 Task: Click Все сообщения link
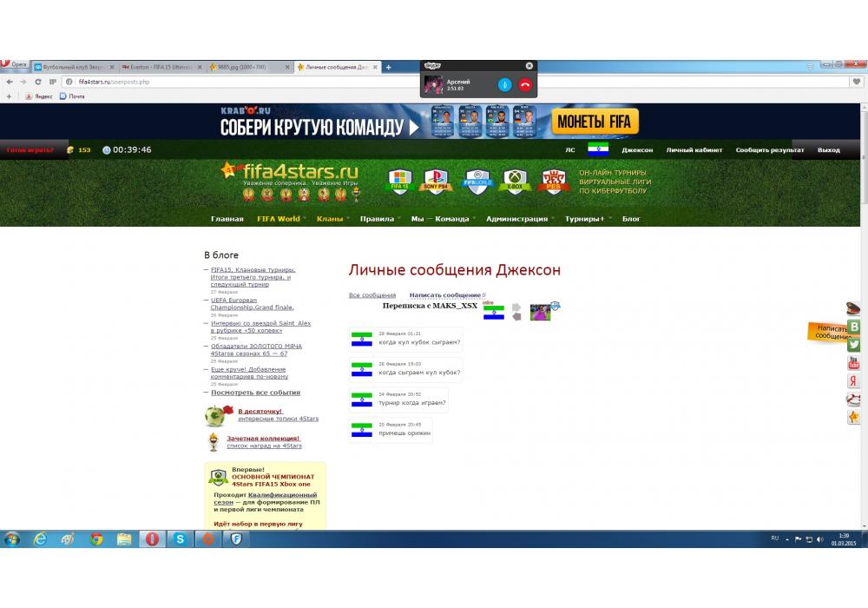pyautogui.click(x=372, y=295)
